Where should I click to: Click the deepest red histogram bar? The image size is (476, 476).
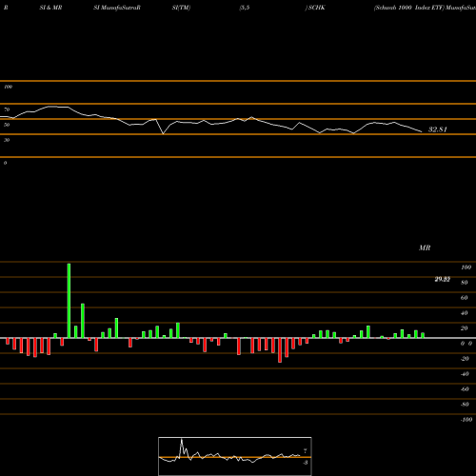click(x=280, y=350)
